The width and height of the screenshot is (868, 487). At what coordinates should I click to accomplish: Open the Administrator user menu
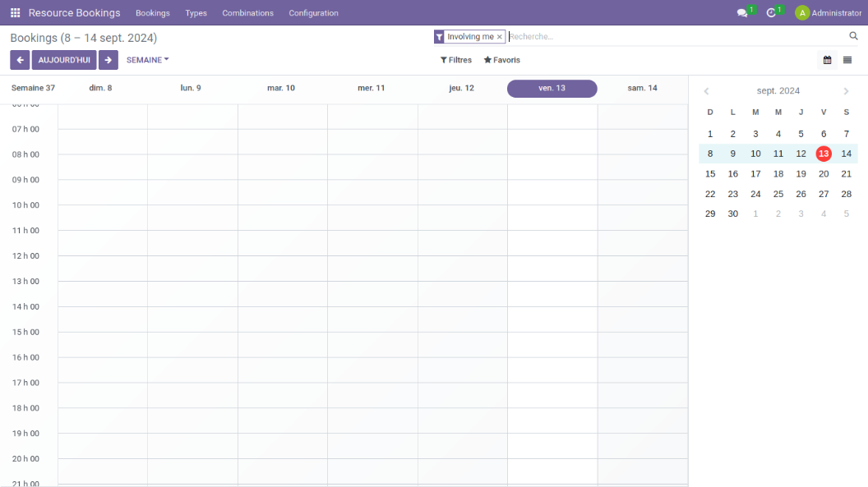(829, 13)
